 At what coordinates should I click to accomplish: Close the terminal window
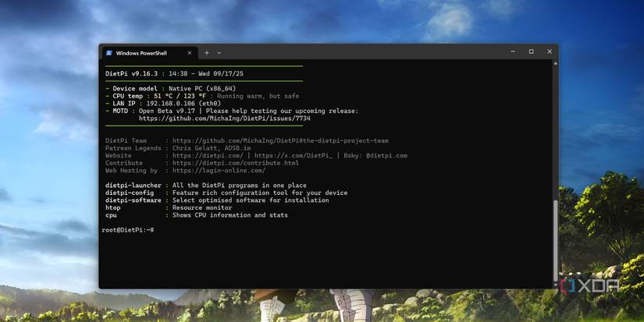pos(550,51)
